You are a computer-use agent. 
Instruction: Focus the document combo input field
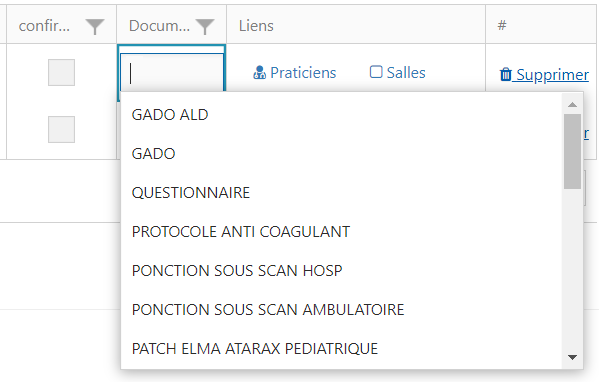tap(172, 73)
